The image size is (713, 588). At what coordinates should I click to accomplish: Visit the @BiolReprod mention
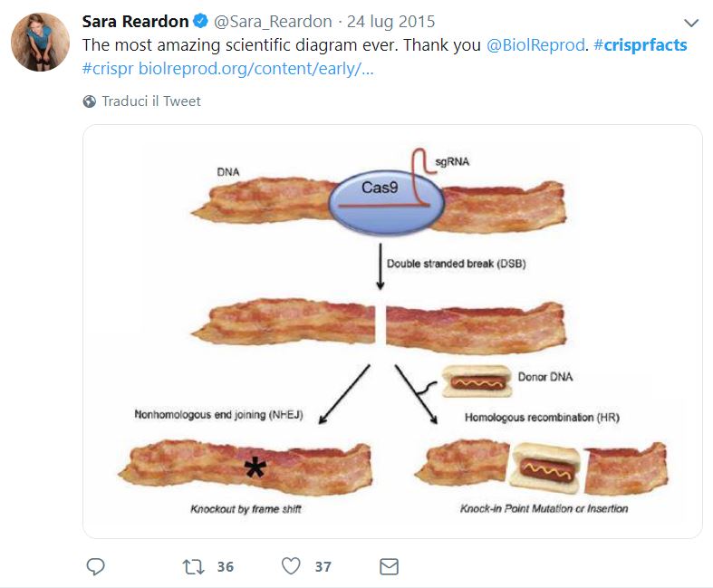(535, 45)
